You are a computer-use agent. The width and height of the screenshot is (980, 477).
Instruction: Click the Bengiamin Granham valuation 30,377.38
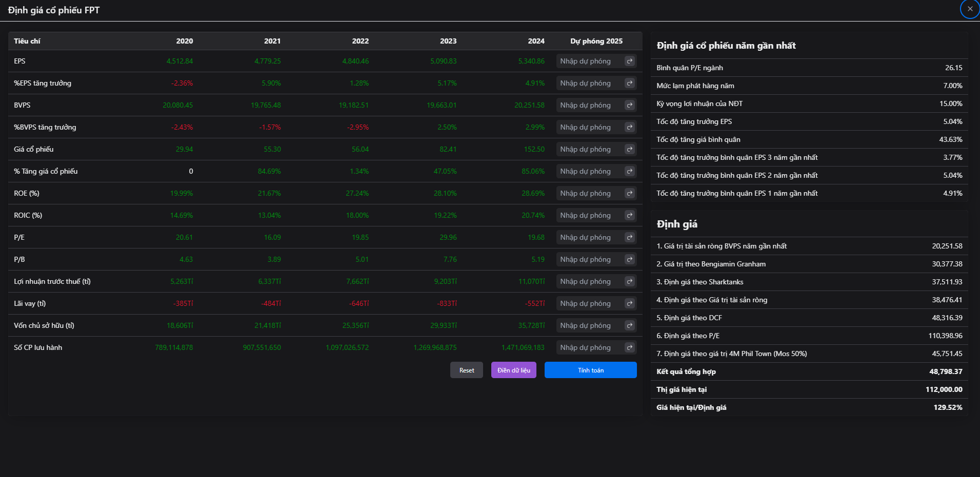947,264
